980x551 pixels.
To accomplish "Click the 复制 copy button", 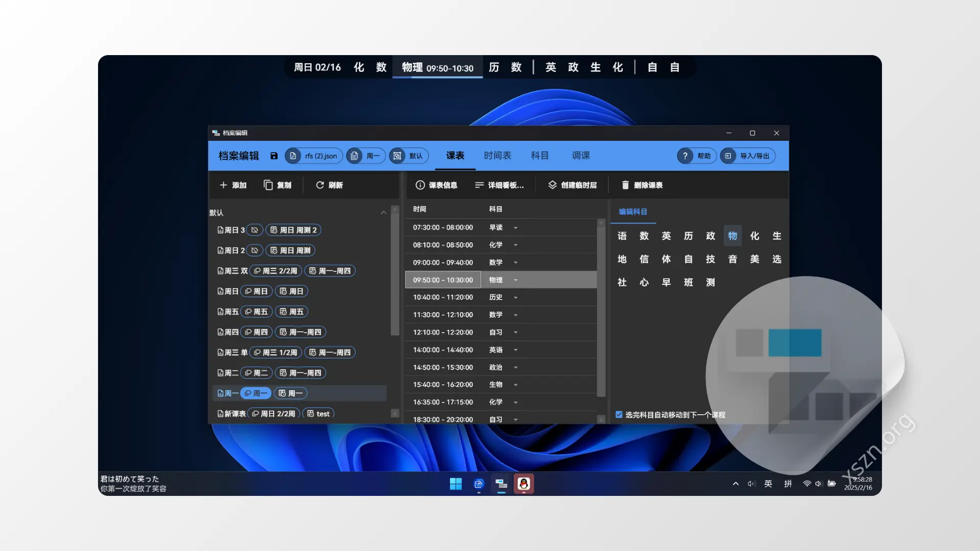I will point(278,185).
